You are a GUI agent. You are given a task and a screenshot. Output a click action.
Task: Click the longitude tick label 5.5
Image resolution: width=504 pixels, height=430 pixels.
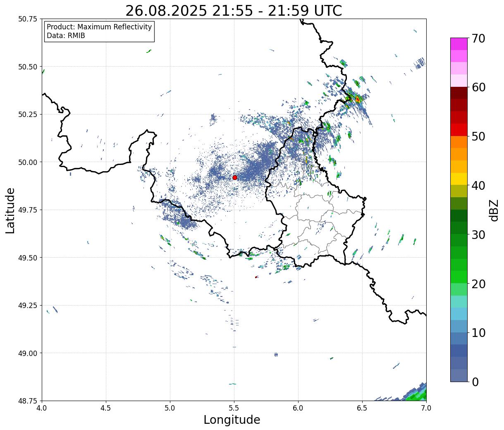234,408
